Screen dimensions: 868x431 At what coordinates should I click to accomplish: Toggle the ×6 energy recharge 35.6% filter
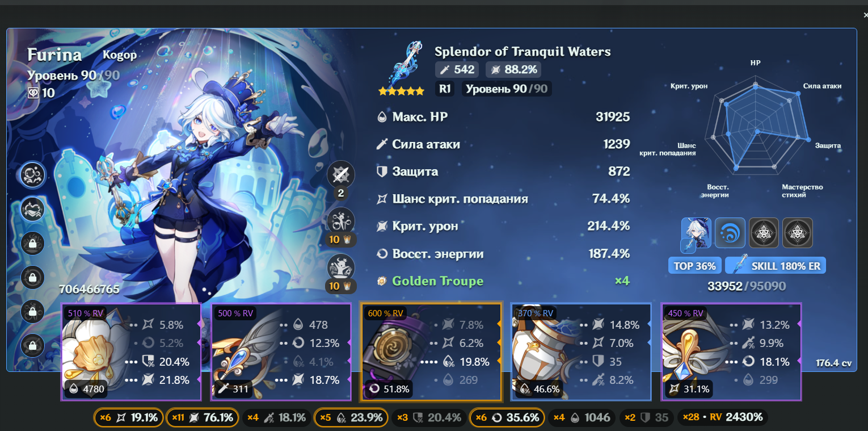tap(507, 417)
